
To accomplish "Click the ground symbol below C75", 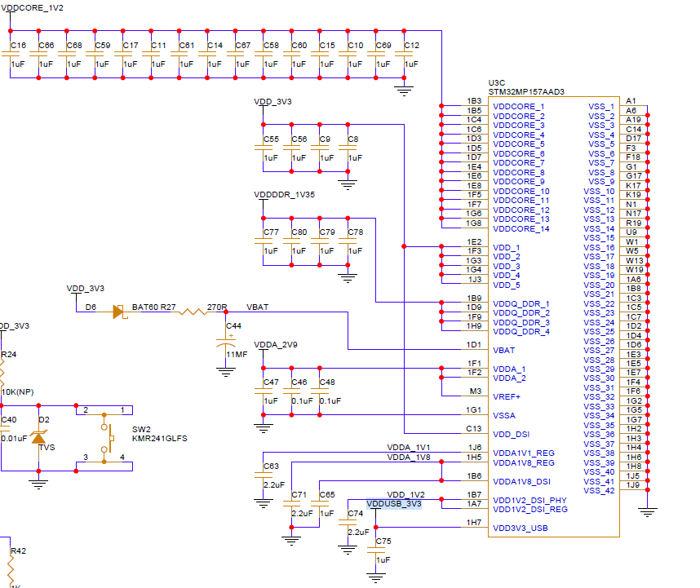I will [x=376, y=578].
